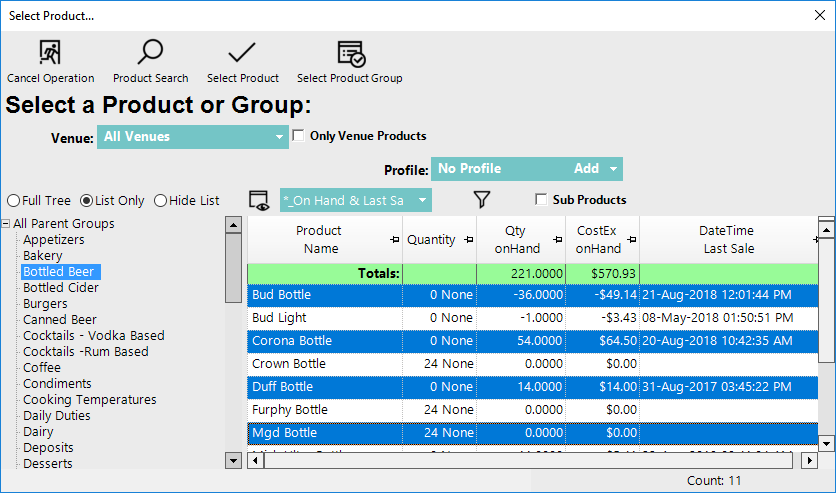Viewport: 836px width, 493px height.
Task: Collapse the All Parent Groups tree node
Action: [x=6, y=224]
